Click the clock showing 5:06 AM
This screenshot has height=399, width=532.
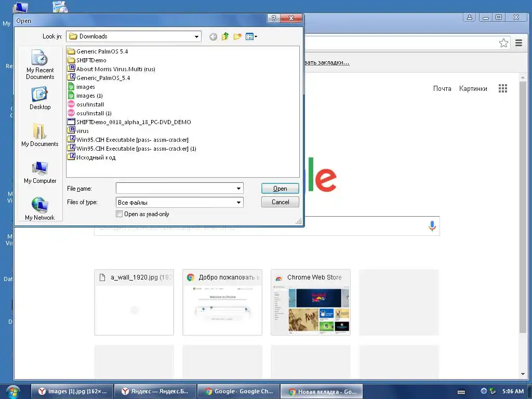tap(513, 392)
